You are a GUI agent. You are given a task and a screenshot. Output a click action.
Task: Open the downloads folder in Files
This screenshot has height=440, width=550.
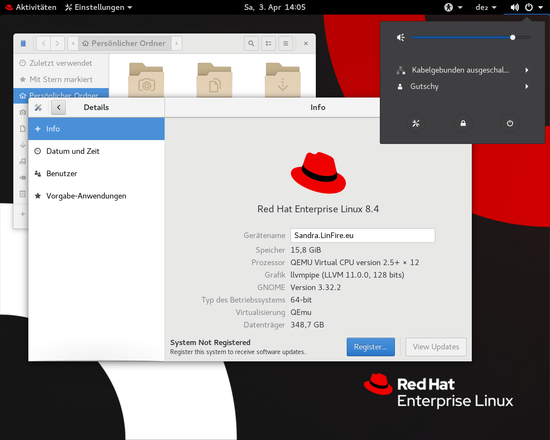(283, 80)
